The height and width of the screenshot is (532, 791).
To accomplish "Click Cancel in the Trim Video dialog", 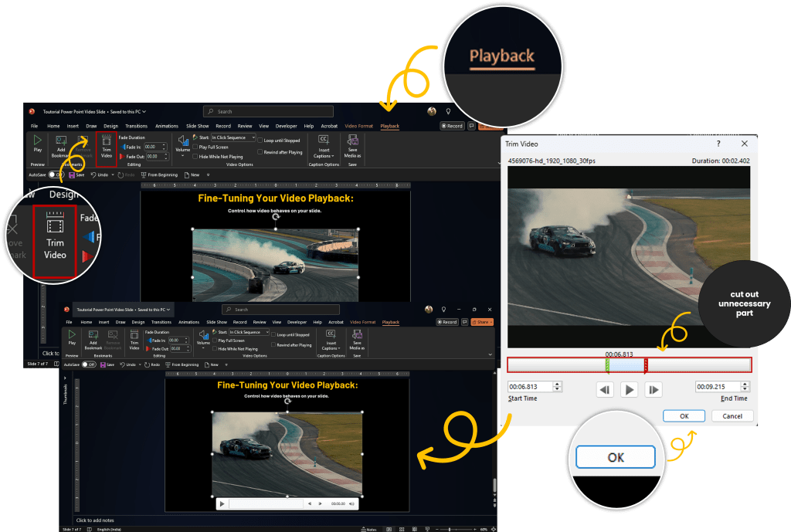I will pos(732,416).
